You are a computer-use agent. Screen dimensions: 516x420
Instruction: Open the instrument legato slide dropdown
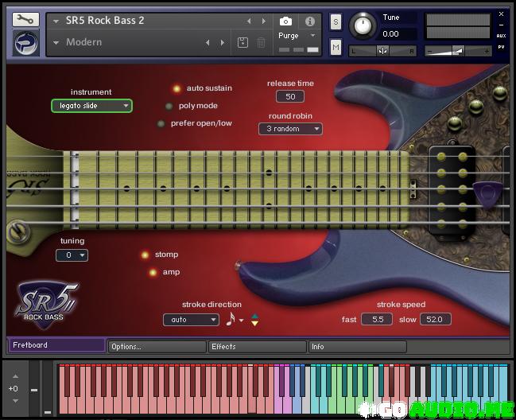(91, 106)
